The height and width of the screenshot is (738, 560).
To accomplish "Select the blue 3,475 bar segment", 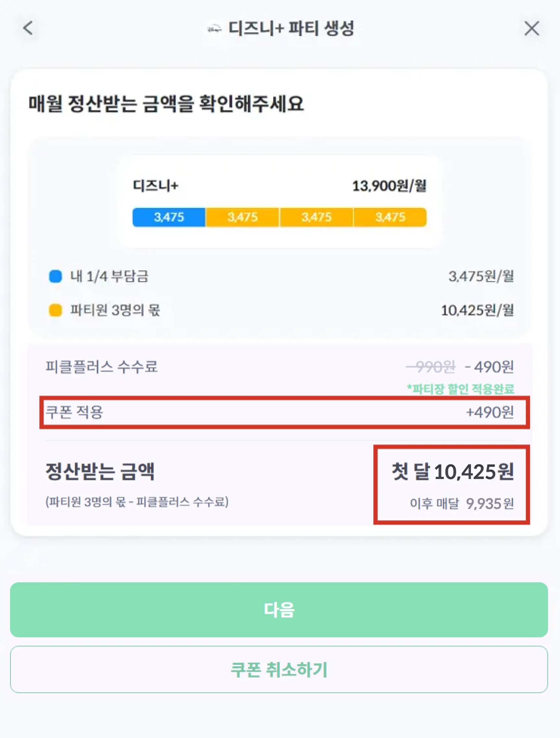I will [169, 217].
